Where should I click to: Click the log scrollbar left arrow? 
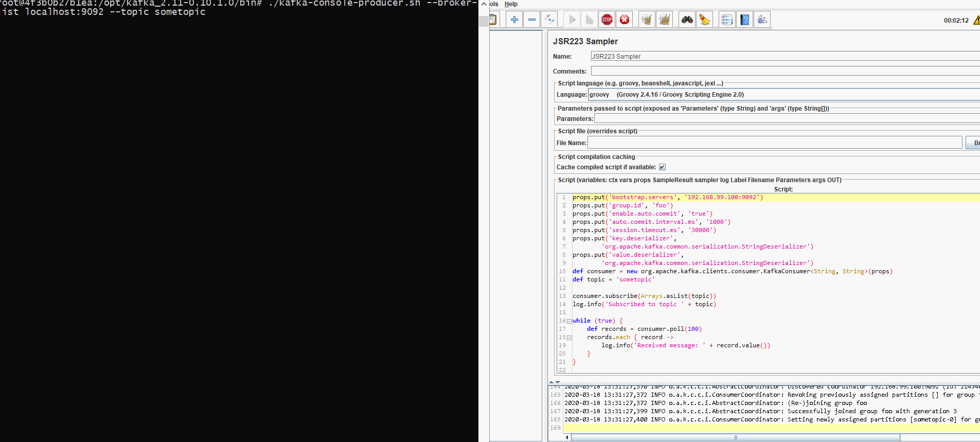click(x=567, y=437)
